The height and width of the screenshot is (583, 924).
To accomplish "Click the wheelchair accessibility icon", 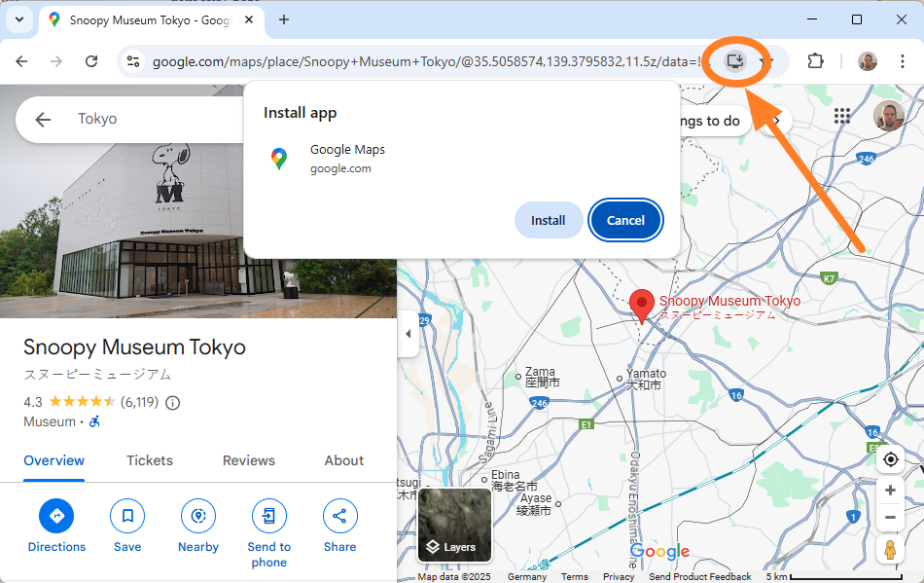I will (x=94, y=421).
